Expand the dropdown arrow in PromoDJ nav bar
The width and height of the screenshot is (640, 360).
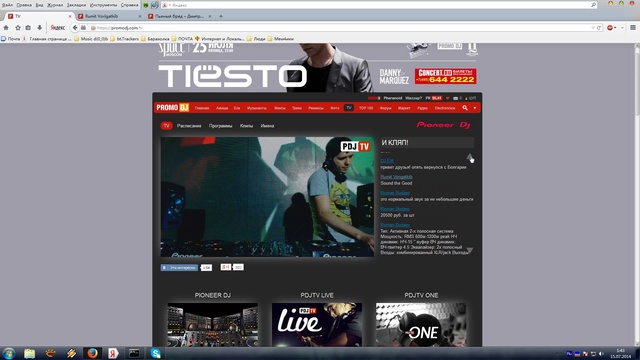(475, 108)
